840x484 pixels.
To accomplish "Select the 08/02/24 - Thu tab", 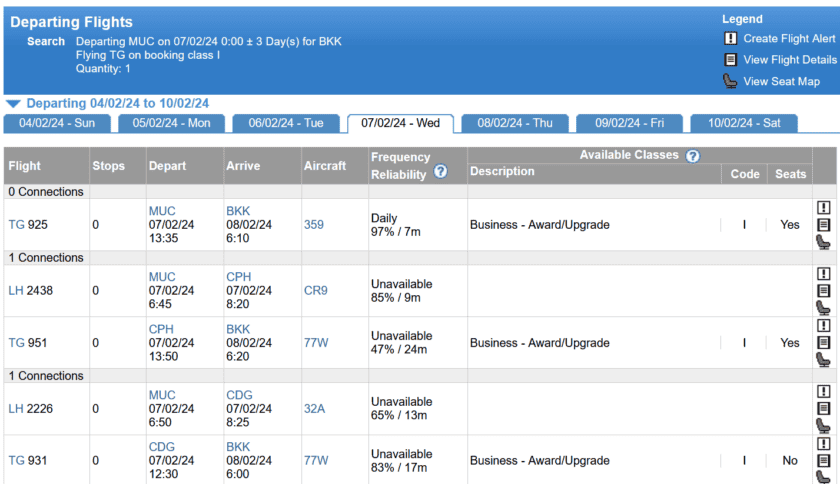I will click(515, 123).
